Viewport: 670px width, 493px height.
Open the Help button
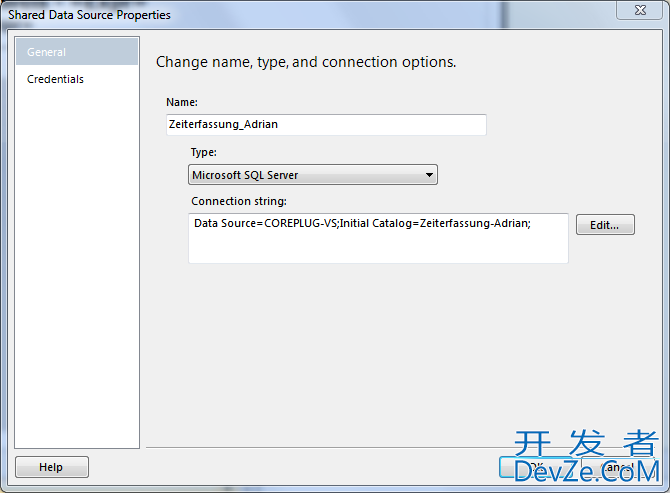point(52,467)
